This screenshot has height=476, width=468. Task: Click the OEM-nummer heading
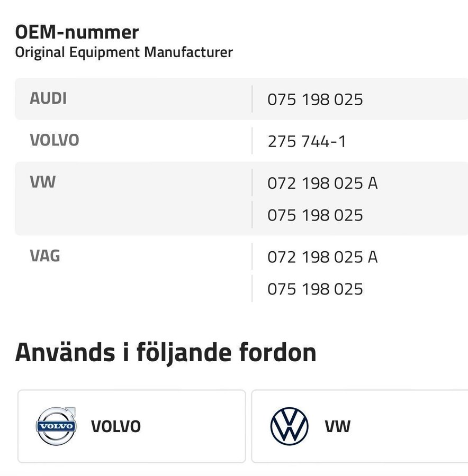pos(77,32)
